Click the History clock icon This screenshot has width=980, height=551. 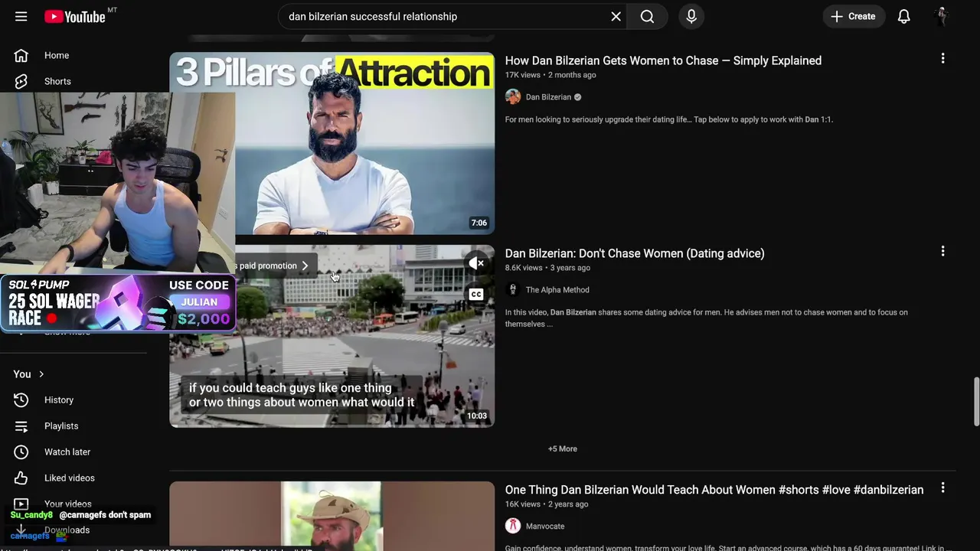click(21, 400)
